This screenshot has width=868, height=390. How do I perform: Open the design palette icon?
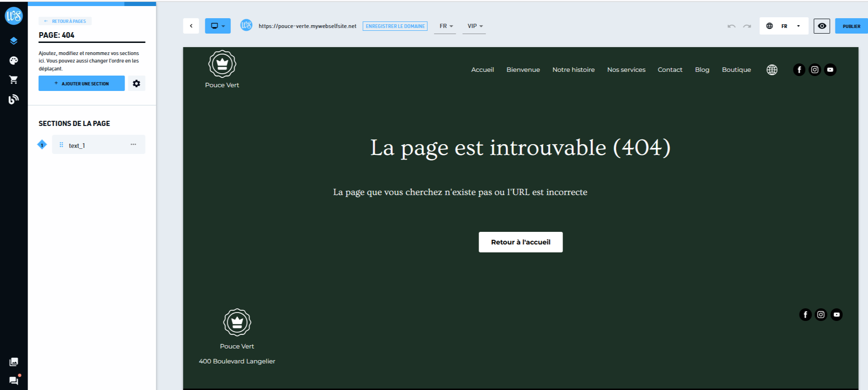[14, 61]
